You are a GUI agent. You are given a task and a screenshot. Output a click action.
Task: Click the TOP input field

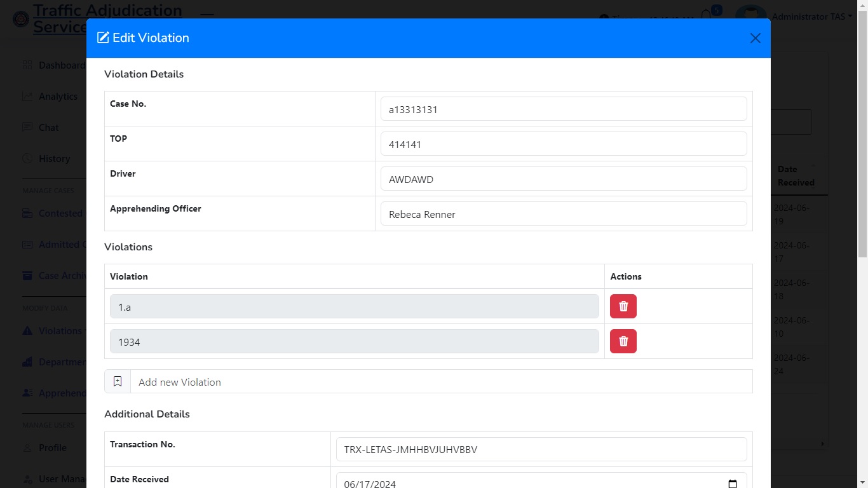pyautogui.click(x=563, y=144)
